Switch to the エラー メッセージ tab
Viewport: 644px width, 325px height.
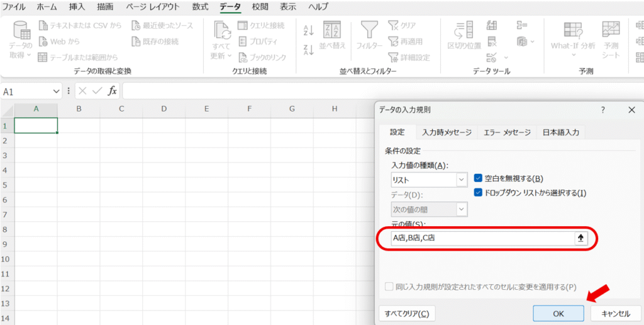pyautogui.click(x=507, y=132)
